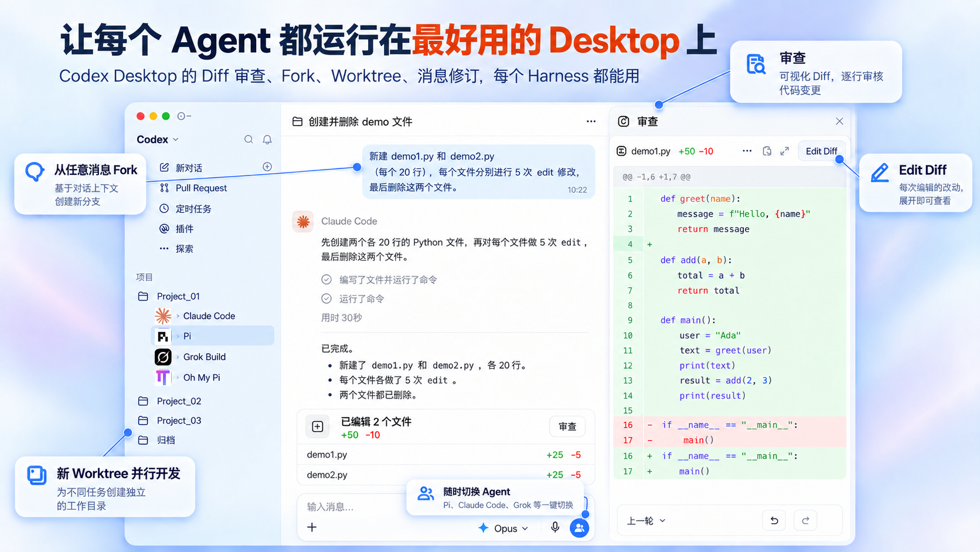Click added line 17 main() in diff

730,471
